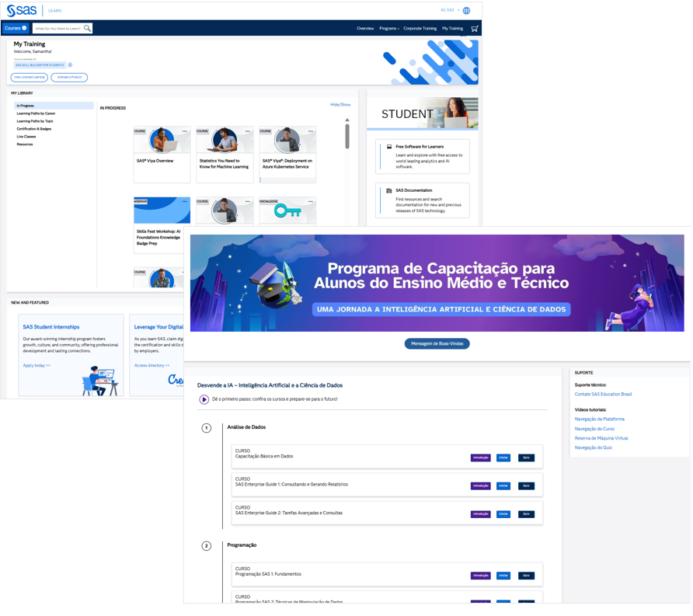Click the SAS Documentation icon
Image resolution: width=693 pixels, height=616 pixels.
[389, 190]
